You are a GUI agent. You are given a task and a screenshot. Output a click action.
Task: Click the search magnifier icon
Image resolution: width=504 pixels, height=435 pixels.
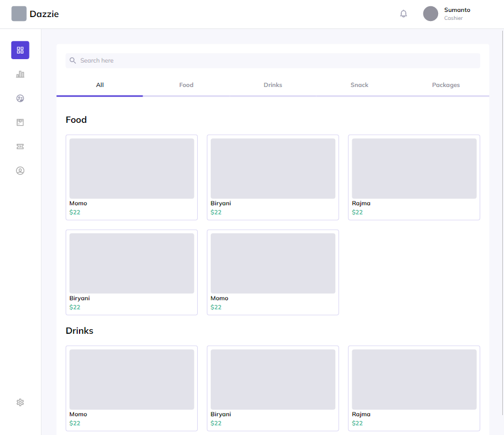click(x=73, y=60)
